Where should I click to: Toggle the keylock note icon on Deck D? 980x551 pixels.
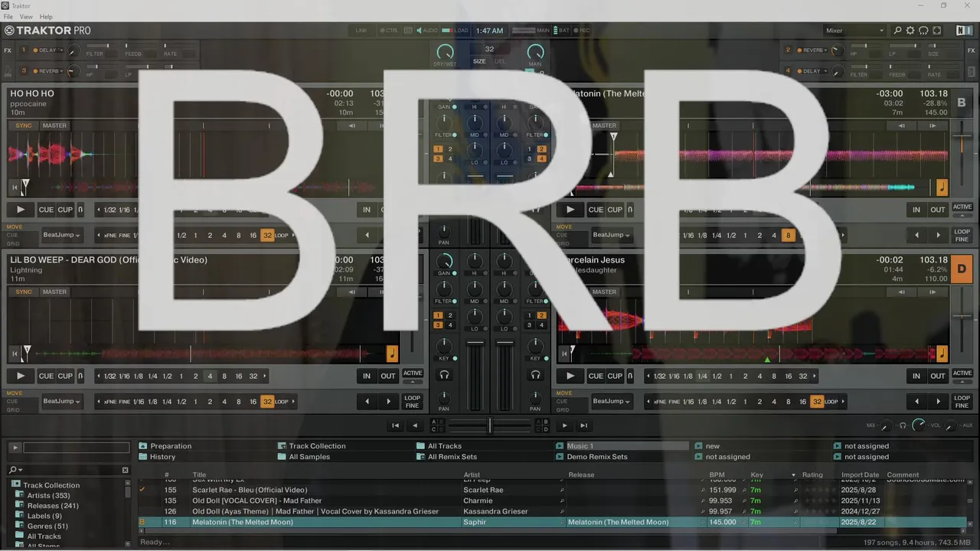click(942, 354)
